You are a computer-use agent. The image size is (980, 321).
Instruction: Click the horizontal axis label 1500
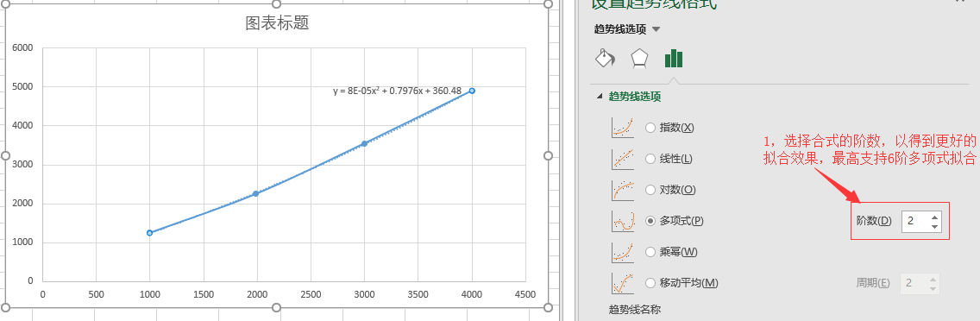pos(204,294)
